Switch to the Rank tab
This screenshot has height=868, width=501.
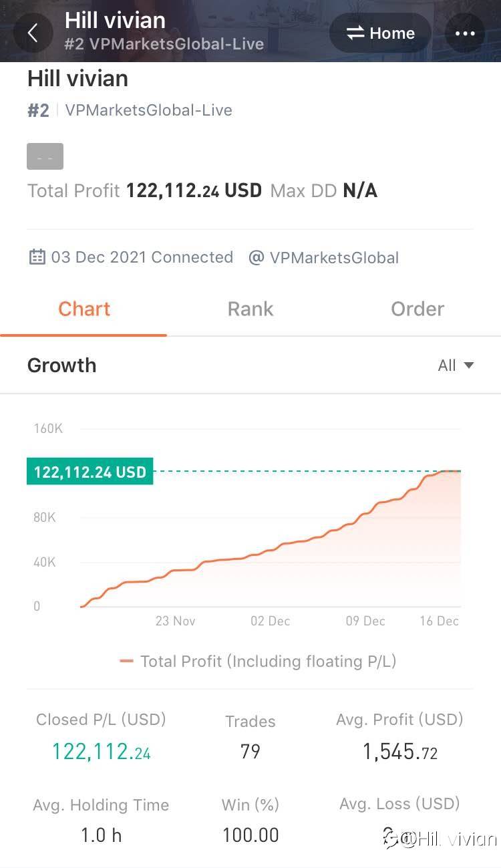251,309
